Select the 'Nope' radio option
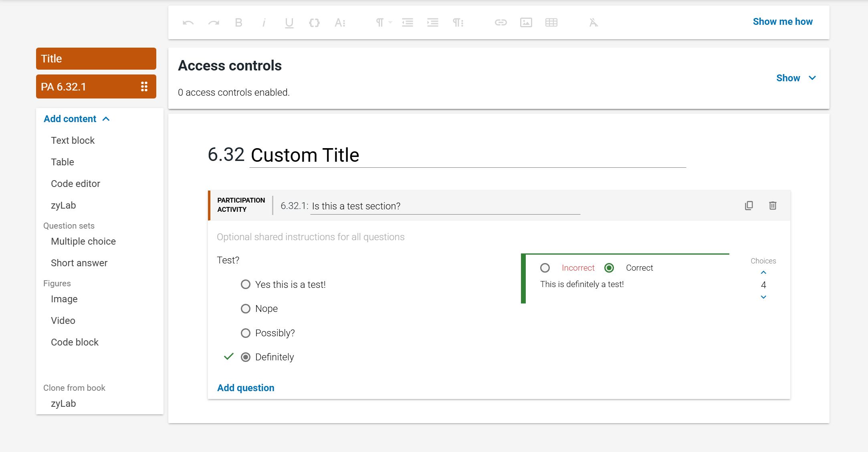Viewport: 868px width, 452px height. [x=245, y=309]
